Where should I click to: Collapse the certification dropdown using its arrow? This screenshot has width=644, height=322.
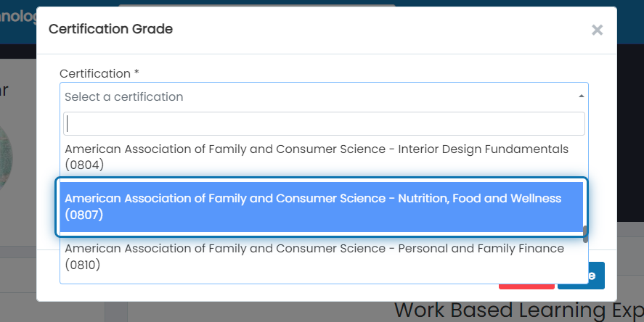coord(581,96)
